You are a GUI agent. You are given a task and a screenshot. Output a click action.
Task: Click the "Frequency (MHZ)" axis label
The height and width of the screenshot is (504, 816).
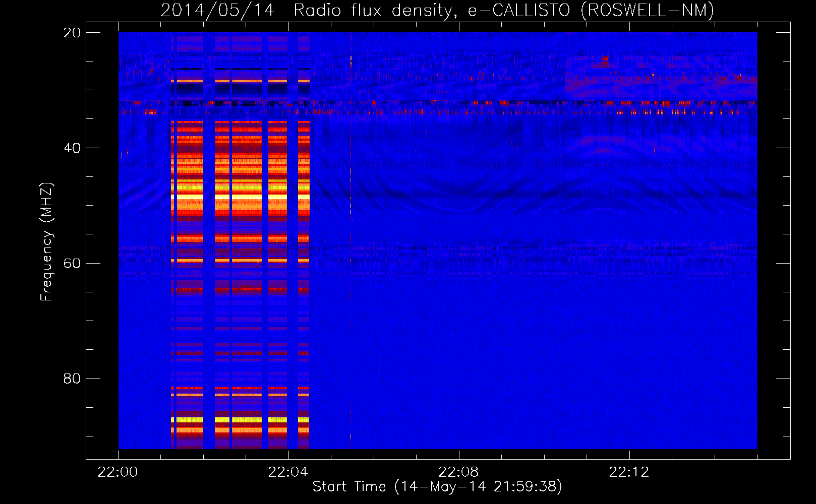pos(46,242)
